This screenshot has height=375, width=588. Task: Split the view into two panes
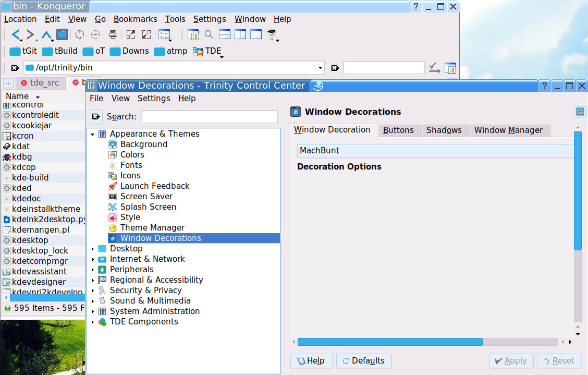click(x=239, y=34)
